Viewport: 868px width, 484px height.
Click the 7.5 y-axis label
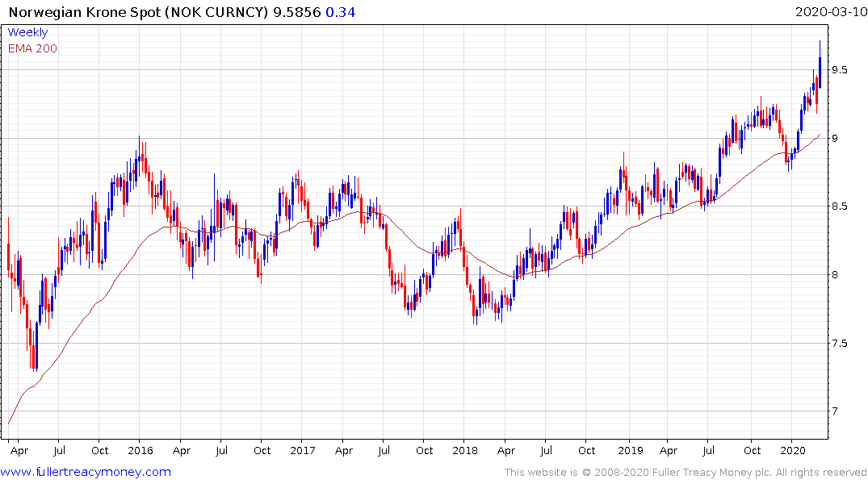click(x=839, y=344)
